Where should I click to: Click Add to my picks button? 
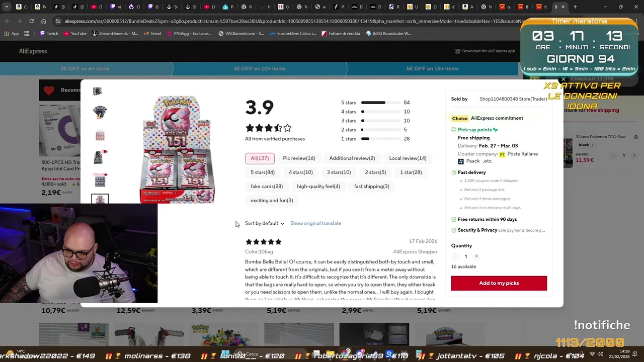pyautogui.click(x=499, y=283)
